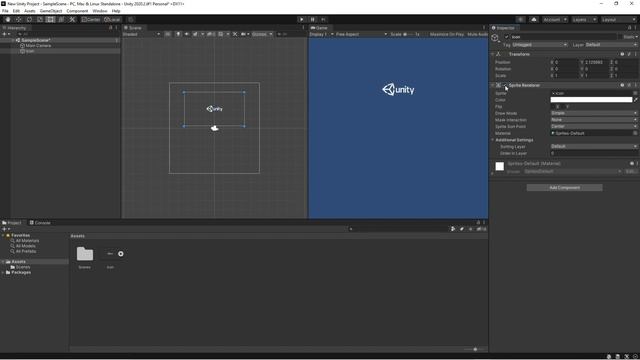Image resolution: width=640 pixels, height=360 pixels.
Task: Click the Pause button
Action: (x=313, y=20)
